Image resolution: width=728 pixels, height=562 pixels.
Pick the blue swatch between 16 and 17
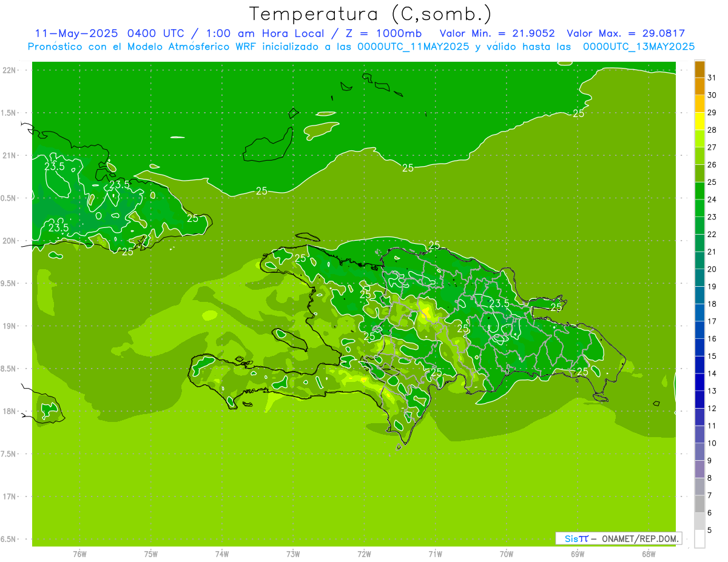pos(699,330)
